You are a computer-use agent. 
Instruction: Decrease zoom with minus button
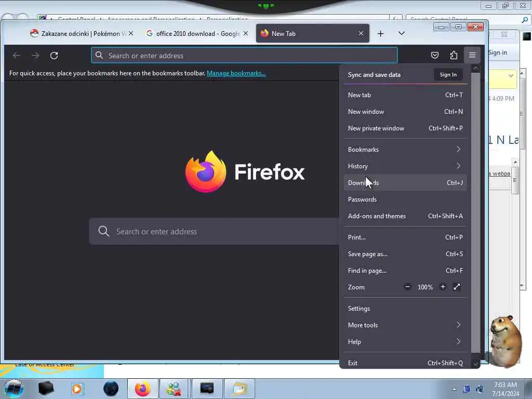pos(407,287)
